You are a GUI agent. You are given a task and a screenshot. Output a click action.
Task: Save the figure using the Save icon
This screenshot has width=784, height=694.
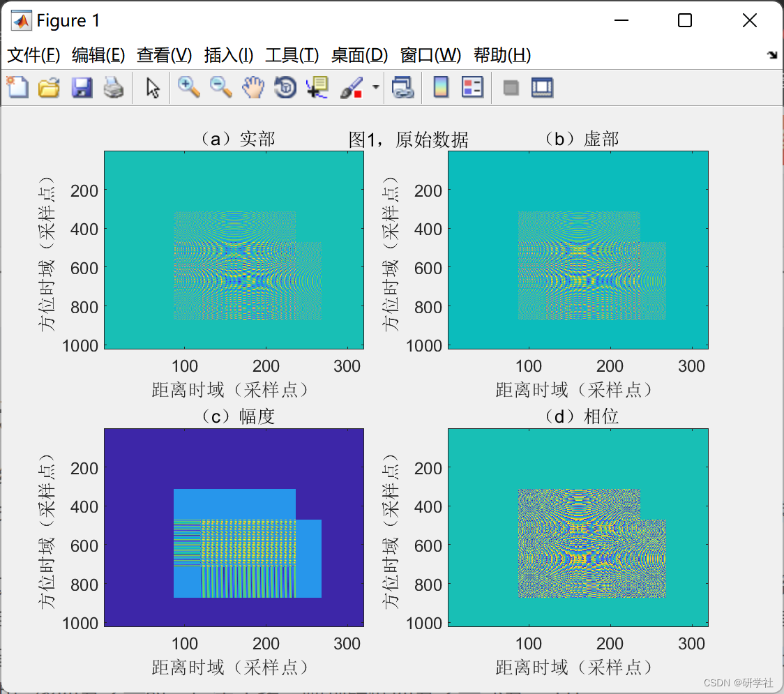(x=82, y=87)
